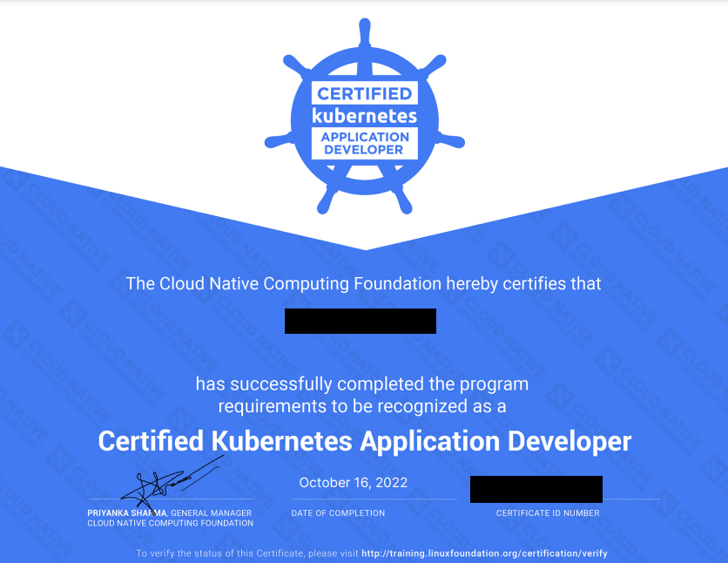Click the dotted underline beneath the completion date
728x563 pixels.
pos(374,498)
